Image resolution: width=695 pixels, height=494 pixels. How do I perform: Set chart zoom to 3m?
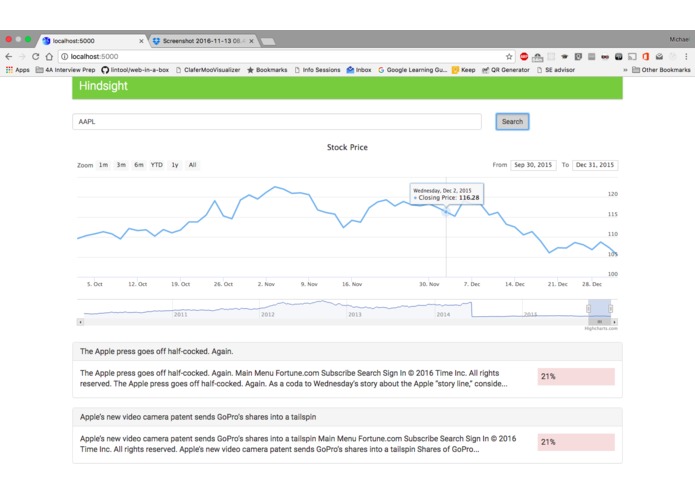click(x=121, y=165)
